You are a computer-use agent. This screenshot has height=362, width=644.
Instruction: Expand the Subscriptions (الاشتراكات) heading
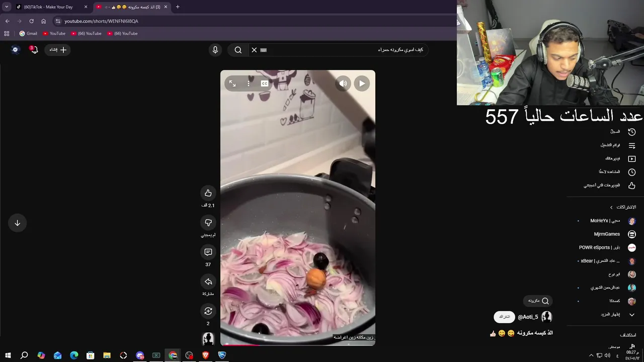tap(622, 207)
